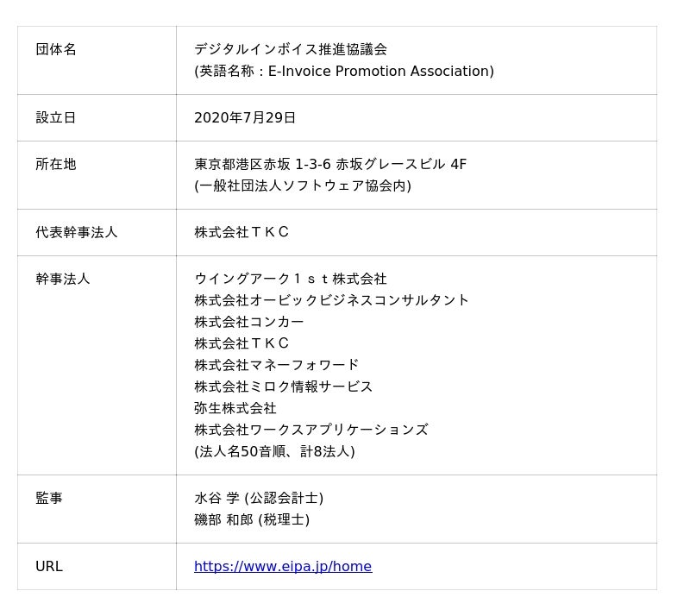
Task: Select ウイングアーク１ｓｔ株式会社 in the list
Action: click(291, 280)
